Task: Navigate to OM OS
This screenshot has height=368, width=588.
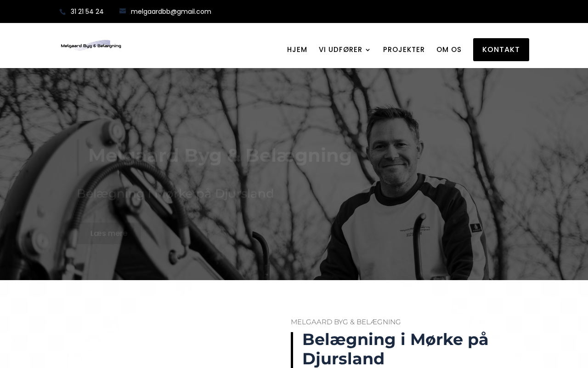Action: click(x=449, y=50)
